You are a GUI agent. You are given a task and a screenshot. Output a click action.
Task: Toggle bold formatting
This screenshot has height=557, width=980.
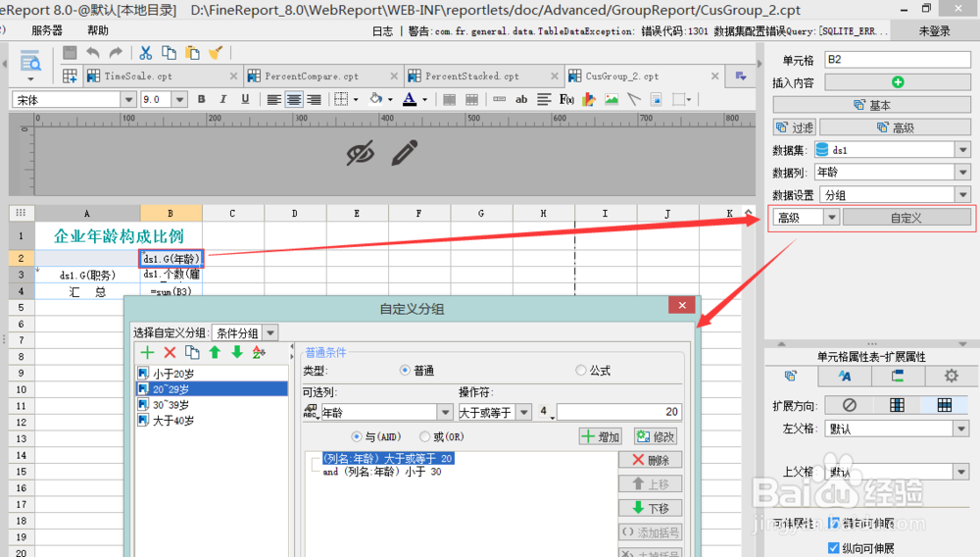tap(201, 99)
